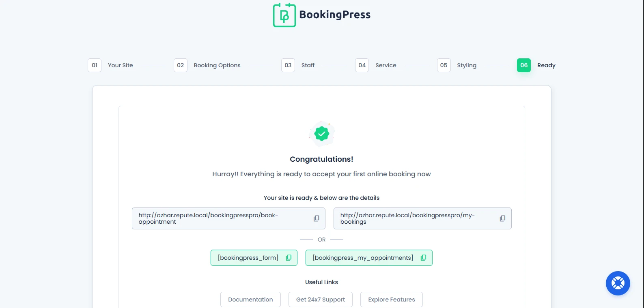Click 'Your site is ready' details text

click(321, 198)
